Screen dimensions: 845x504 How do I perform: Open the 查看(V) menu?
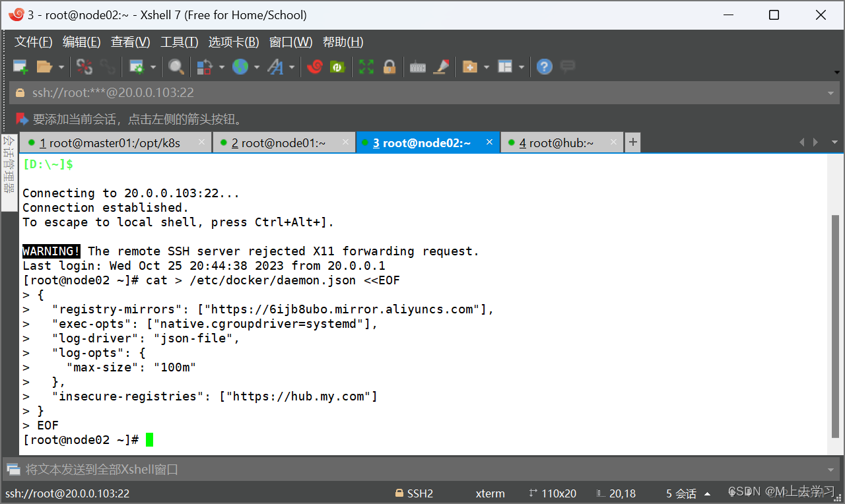(131, 42)
